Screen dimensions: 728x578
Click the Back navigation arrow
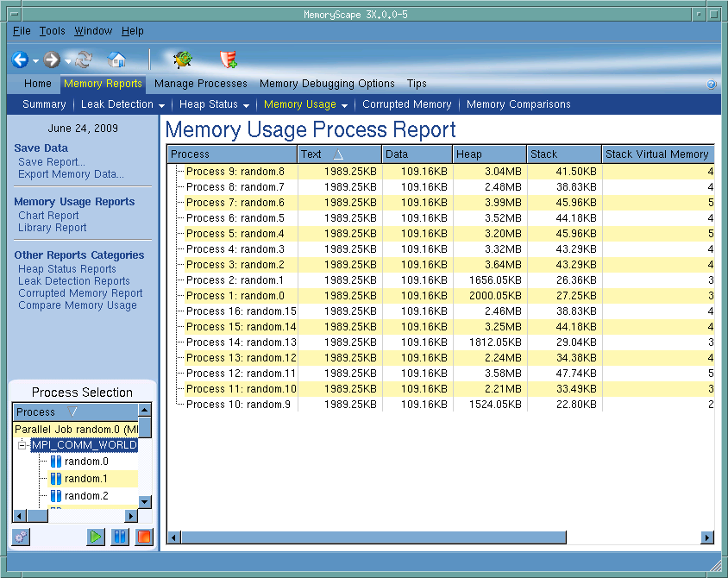pyautogui.click(x=20, y=60)
